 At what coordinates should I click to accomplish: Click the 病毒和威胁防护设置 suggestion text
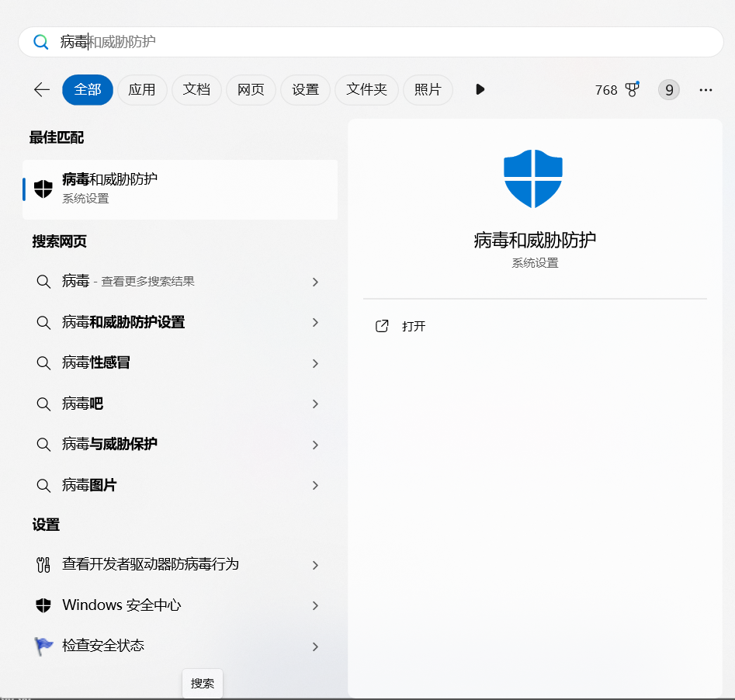click(x=123, y=322)
